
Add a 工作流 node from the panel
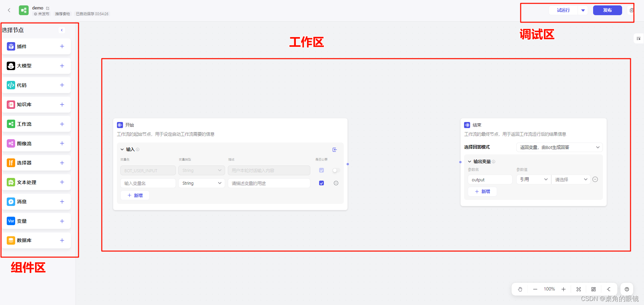62,124
